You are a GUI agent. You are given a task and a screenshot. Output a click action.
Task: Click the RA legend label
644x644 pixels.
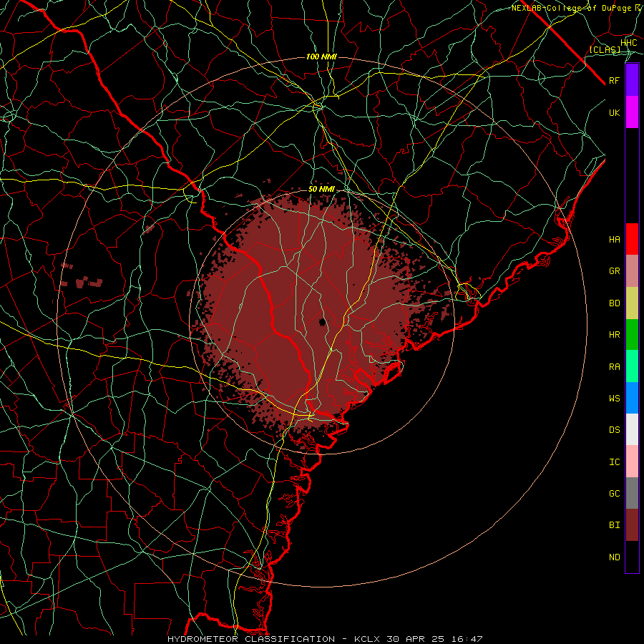click(x=615, y=367)
